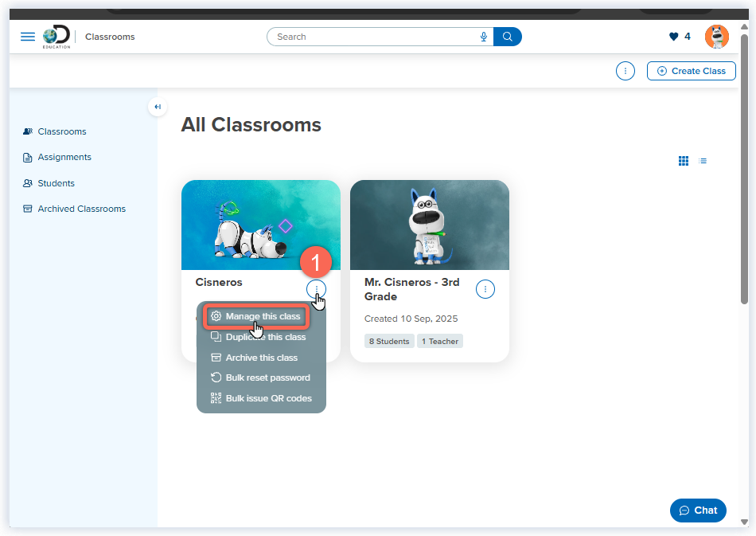Open the three-dot menu on Cisneros card

coord(316,289)
